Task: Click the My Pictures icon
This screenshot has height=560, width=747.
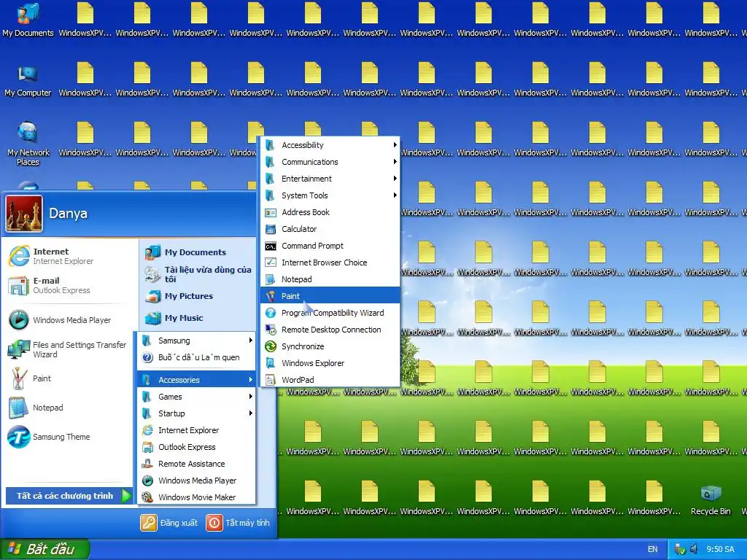Action: coord(153,296)
